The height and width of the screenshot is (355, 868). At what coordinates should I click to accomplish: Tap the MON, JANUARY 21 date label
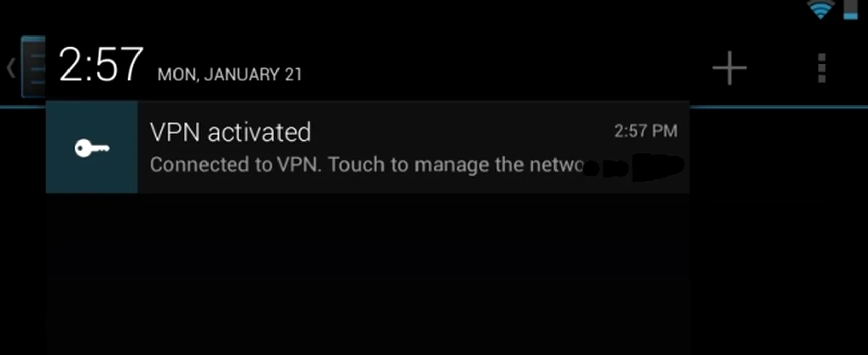click(230, 75)
